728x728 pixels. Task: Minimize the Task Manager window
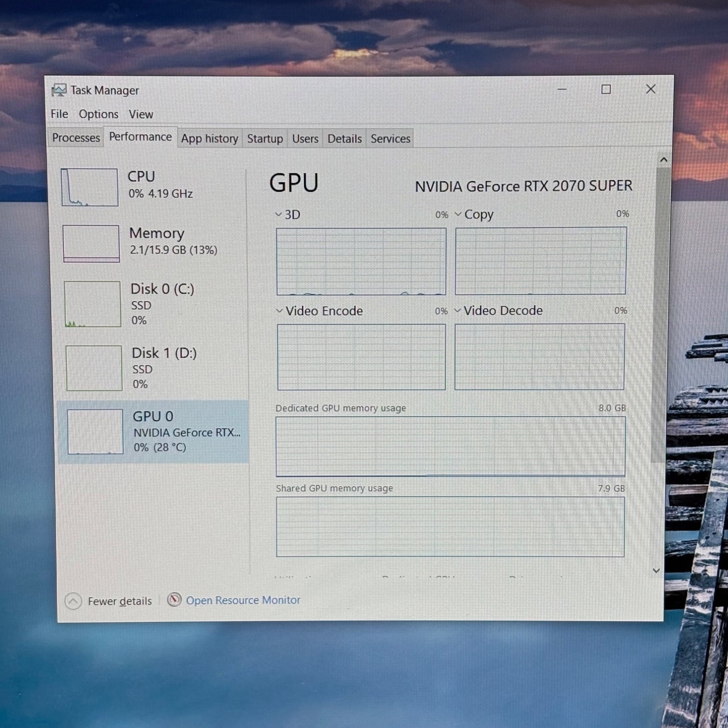(x=562, y=89)
